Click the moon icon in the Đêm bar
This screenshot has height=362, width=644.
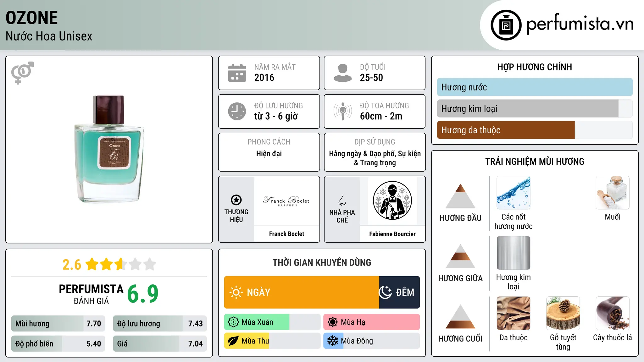click(x=385, y=292)
